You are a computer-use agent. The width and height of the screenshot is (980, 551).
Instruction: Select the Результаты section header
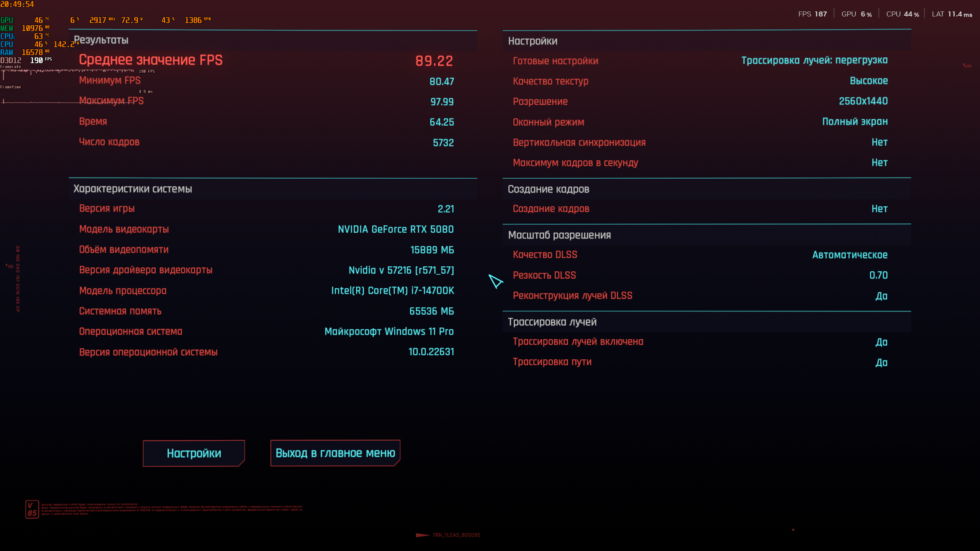101,40
